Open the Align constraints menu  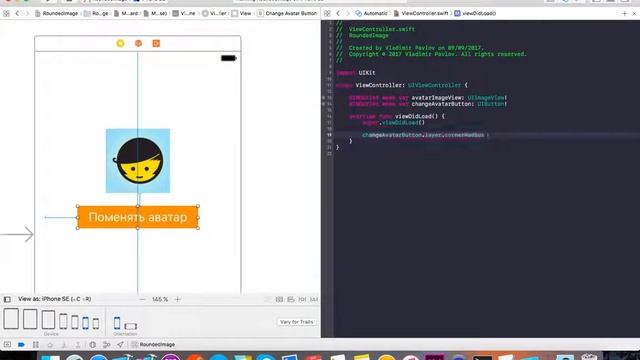(291, 299)
